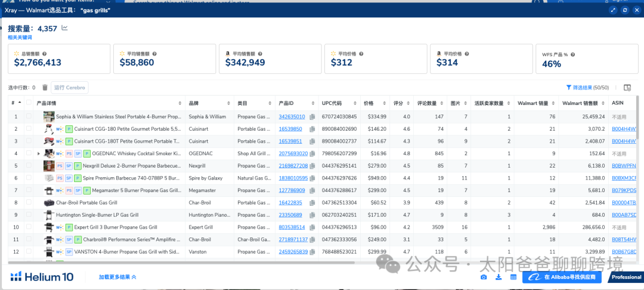
Task: Sort by 类目 column
Action: coord(270,103)
